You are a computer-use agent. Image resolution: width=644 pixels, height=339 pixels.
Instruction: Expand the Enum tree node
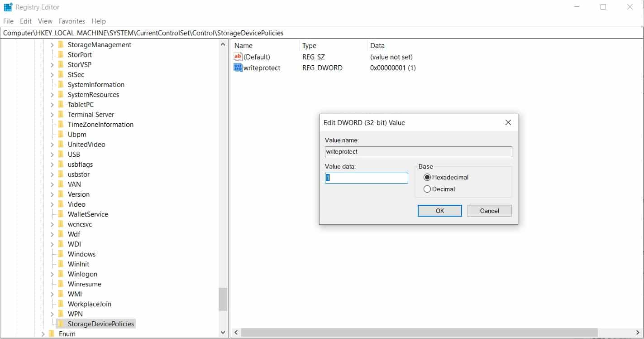pos(43,334)
